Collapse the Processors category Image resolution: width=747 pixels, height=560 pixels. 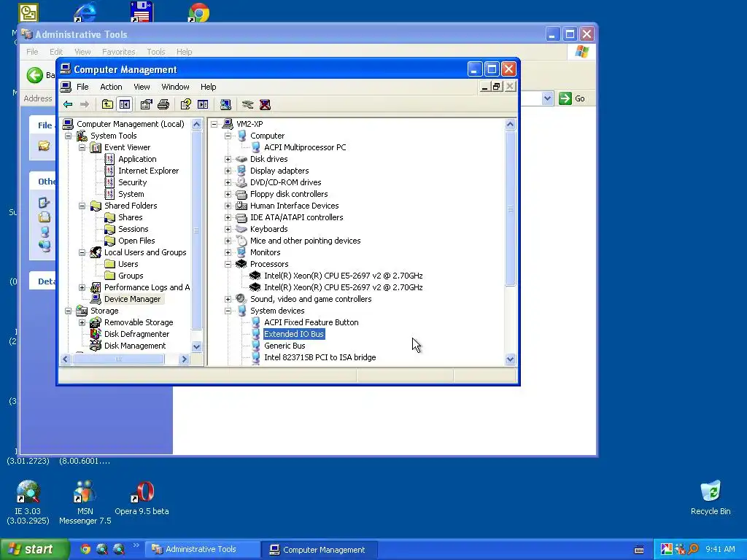tap(228, 264)
